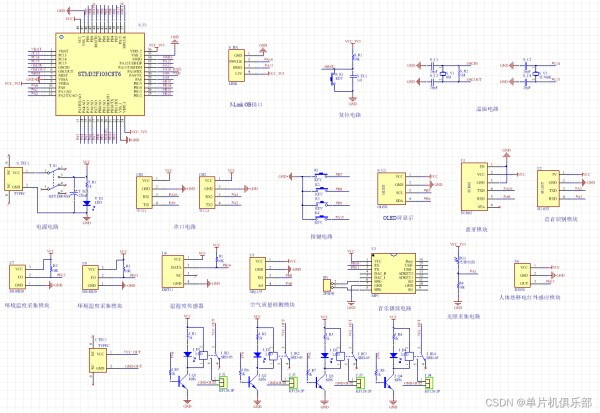The width and height of the screenshot is (600, 413).
Task: Select the TYPEC connector in the power circuit
Action: (13, 179)
